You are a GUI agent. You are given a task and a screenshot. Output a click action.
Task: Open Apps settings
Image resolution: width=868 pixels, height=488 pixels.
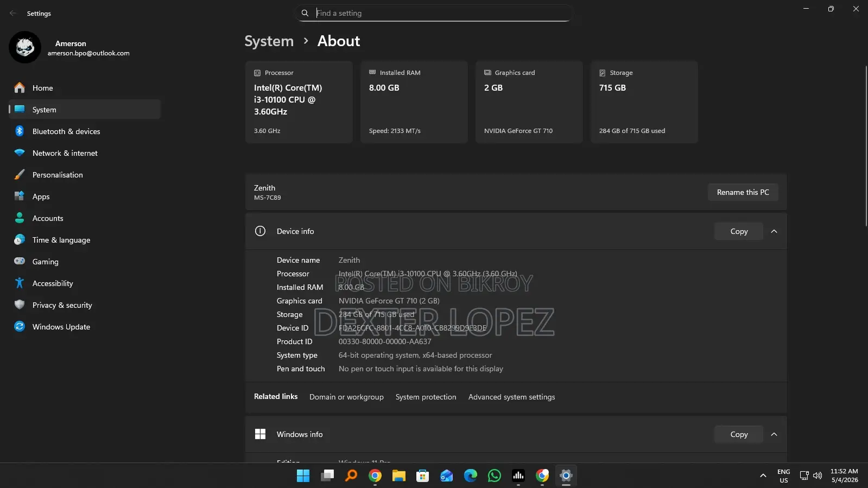(x=85, y=197)
